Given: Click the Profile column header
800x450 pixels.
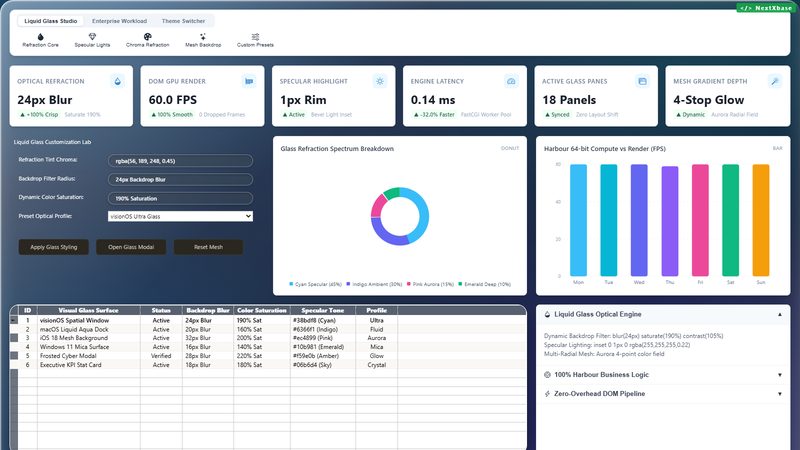Looking at the screenshot, I should point(377,310).
